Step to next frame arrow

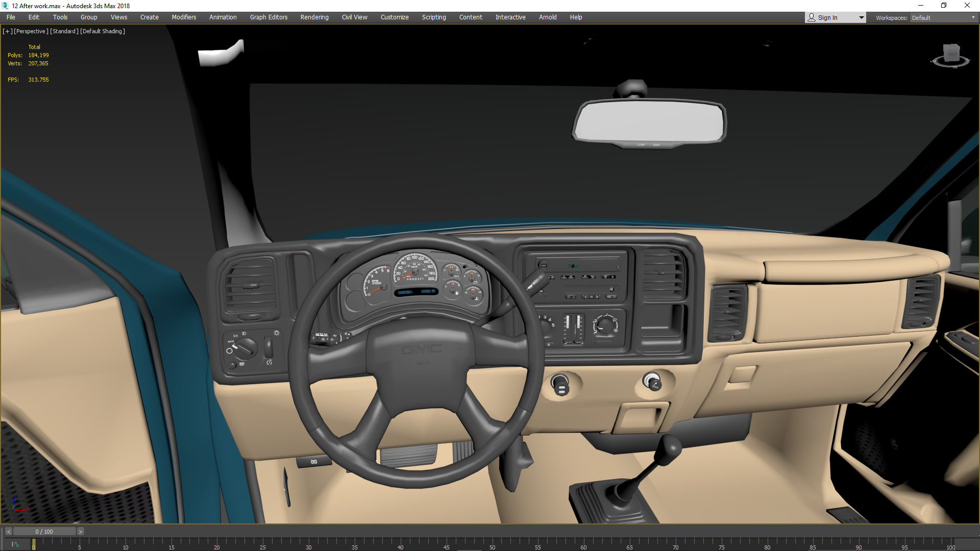81,532
